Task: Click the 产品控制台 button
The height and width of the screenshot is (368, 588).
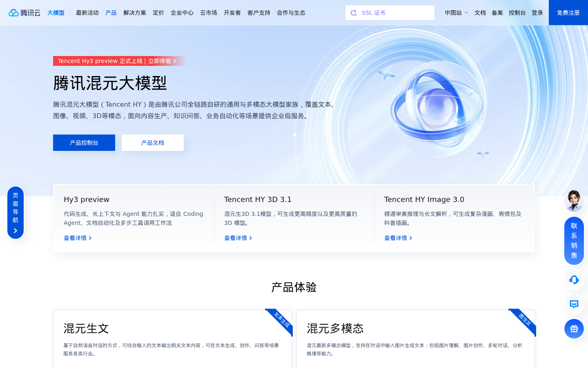Action: pos(84,143)
